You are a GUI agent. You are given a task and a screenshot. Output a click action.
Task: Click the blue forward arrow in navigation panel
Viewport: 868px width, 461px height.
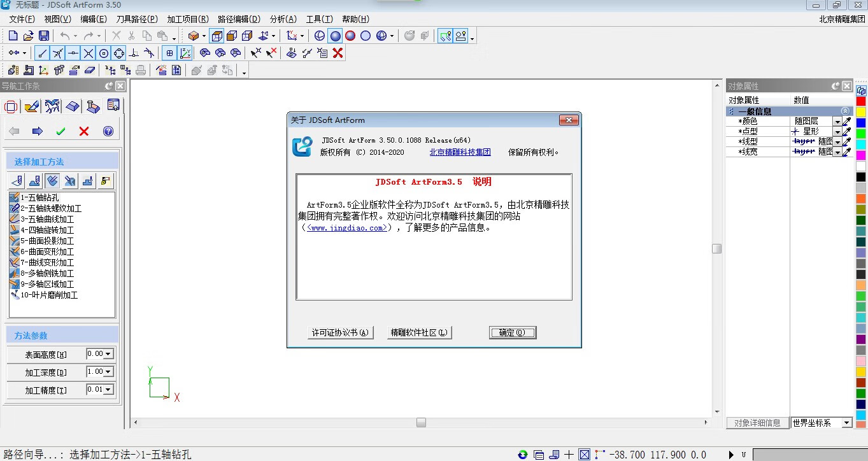(38, 131)
